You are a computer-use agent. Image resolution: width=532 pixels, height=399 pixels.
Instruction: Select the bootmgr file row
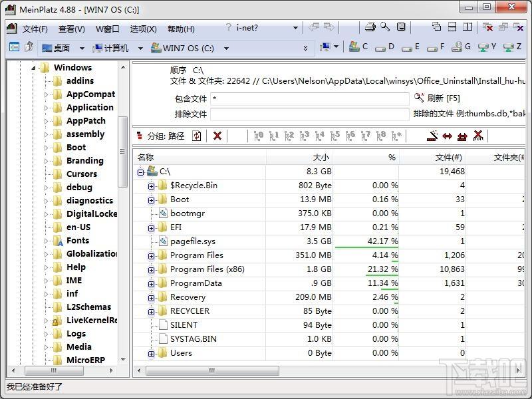(x=327, y=213)
